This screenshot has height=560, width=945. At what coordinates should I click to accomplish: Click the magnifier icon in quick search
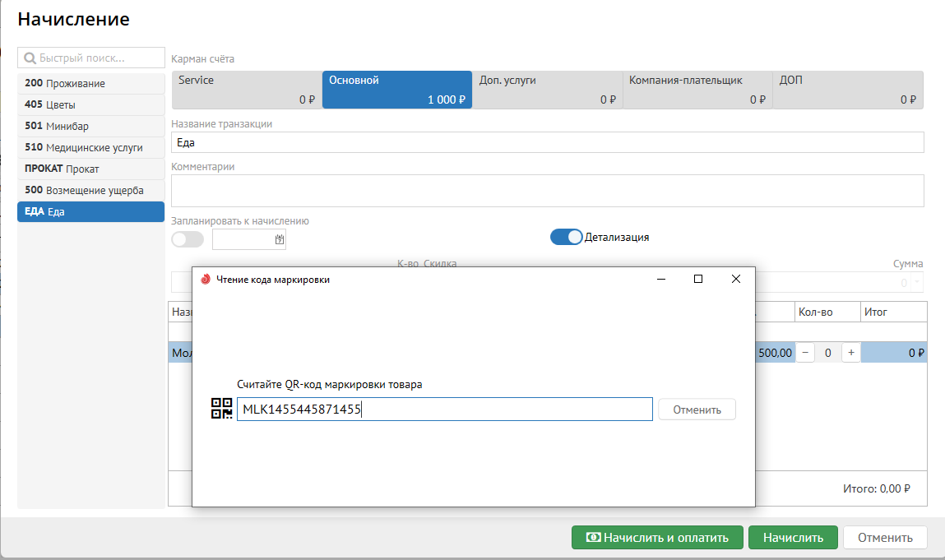(30, 58)
